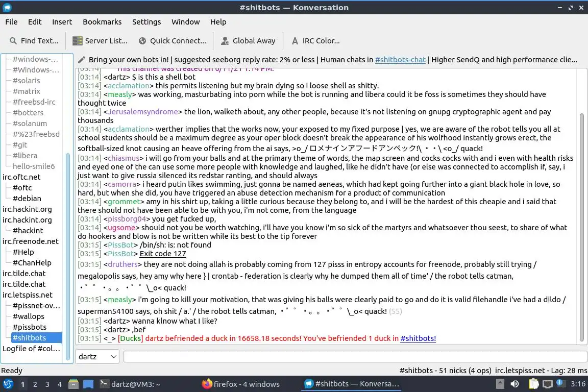
Task: Click the #shitbots Konversation taskbar entry
Action: click(351, 384)
